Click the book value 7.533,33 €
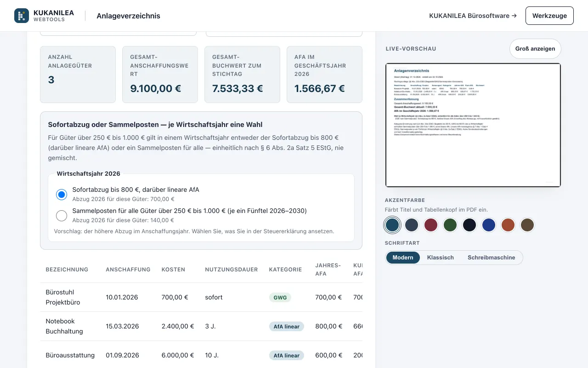Image resolution: width=588 pixels, height=368 pixels. [x=237, y=88]
